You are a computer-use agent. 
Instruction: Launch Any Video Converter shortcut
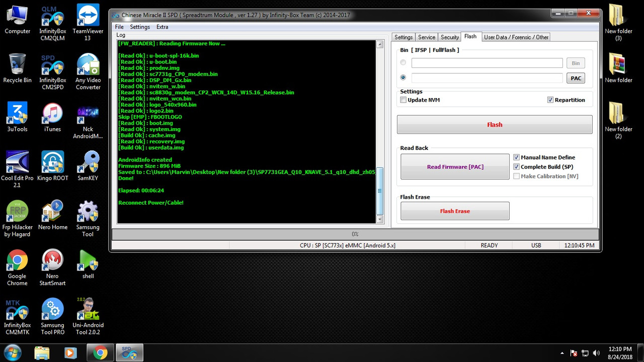coord(88,72)
